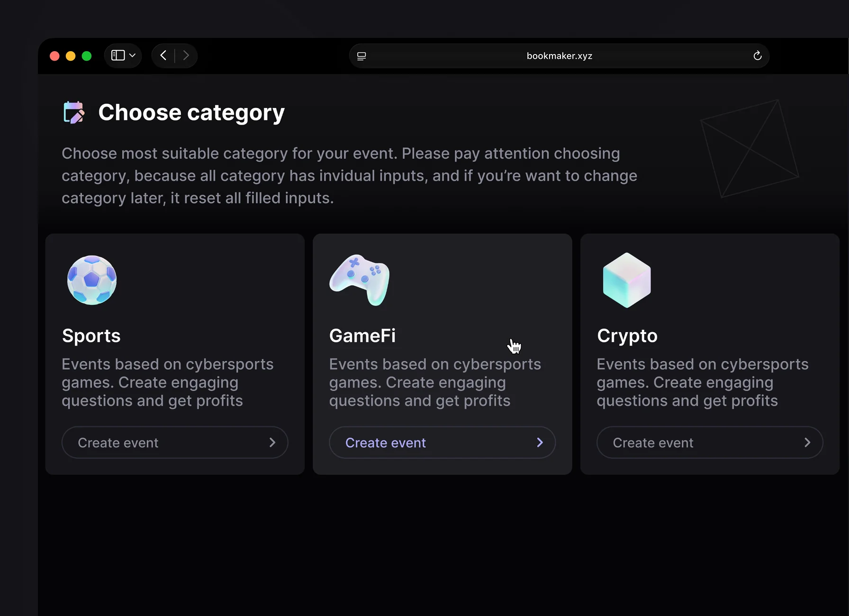The height and width of the screenshot is (616, 849).
Task: Click the green fullscreen window button
Action: pyautogui.click(x=87, y=56)
